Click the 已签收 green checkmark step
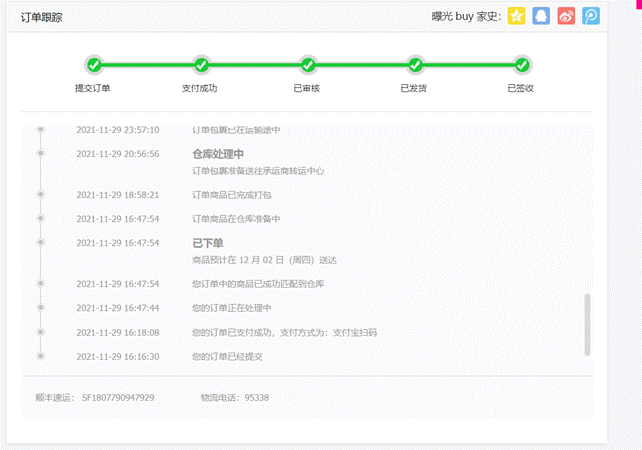The image size is (642, 450). click(x=522, y=65)
